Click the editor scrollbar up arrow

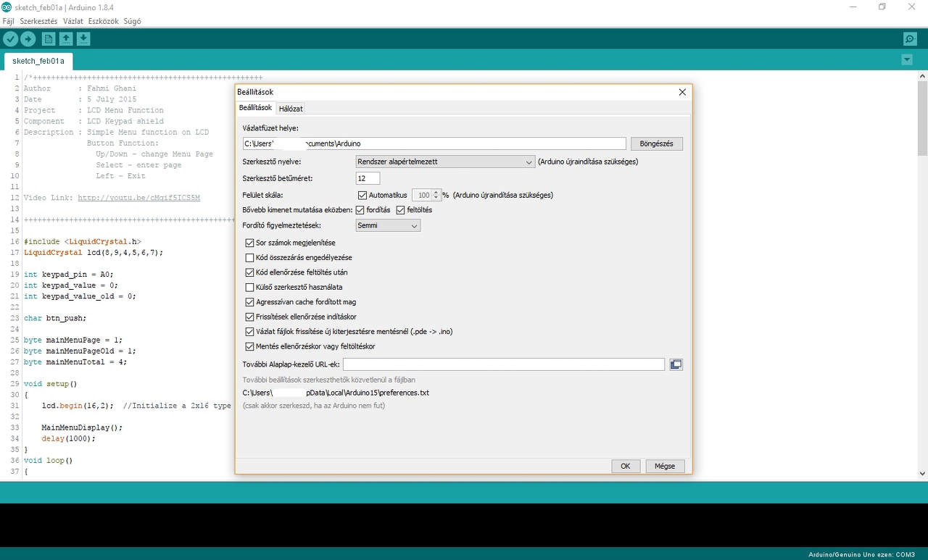[x=922, y=75]
